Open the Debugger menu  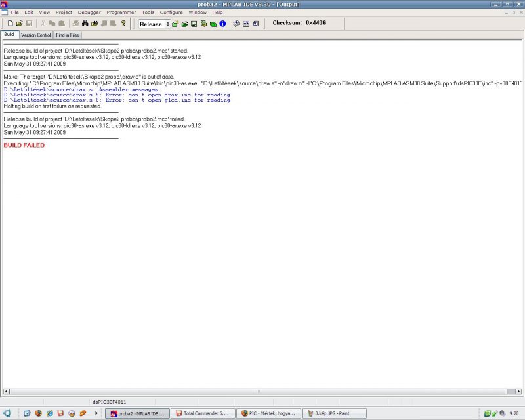[x=89, y=12]
